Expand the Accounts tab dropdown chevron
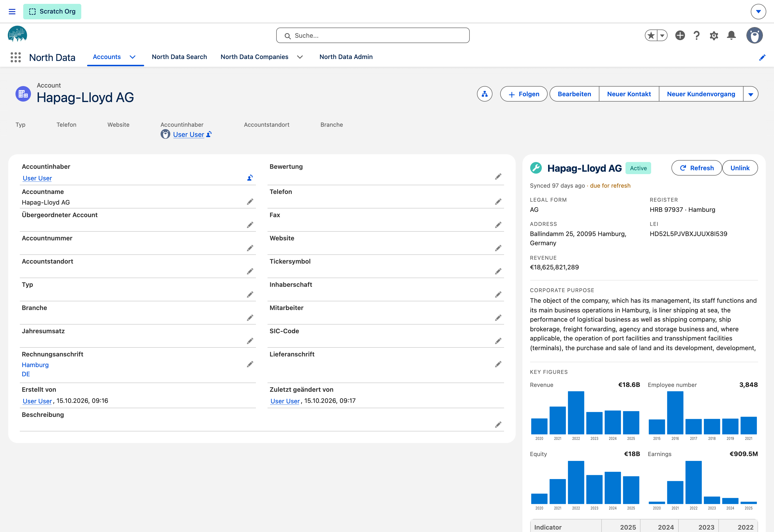 pyautogui.click(x=133, y=57)
